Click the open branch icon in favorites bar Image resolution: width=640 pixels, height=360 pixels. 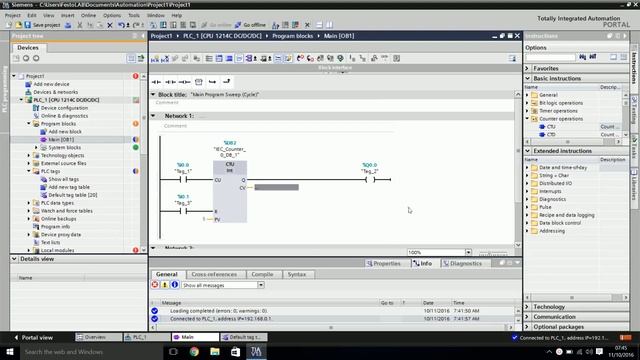[212, 82]
